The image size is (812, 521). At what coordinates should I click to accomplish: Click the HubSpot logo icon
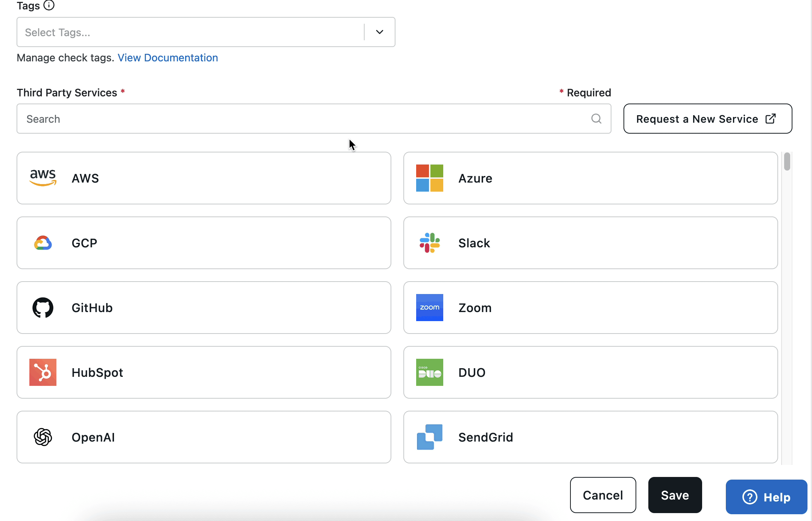(x=43, y=372)
